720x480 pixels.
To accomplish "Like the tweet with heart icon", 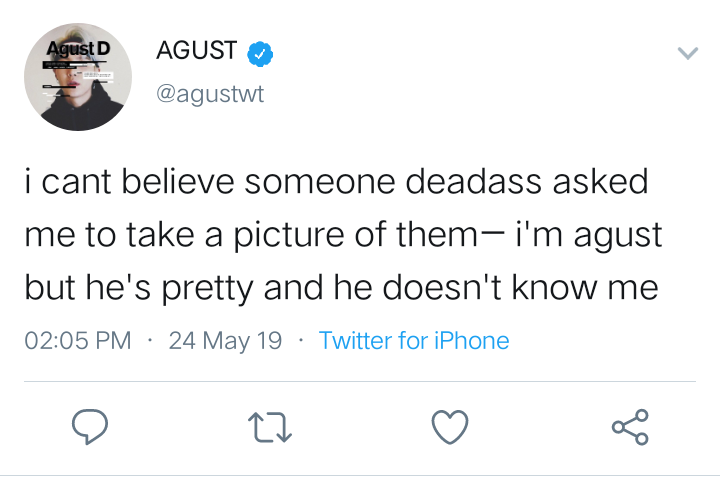I will coord(450,427).
